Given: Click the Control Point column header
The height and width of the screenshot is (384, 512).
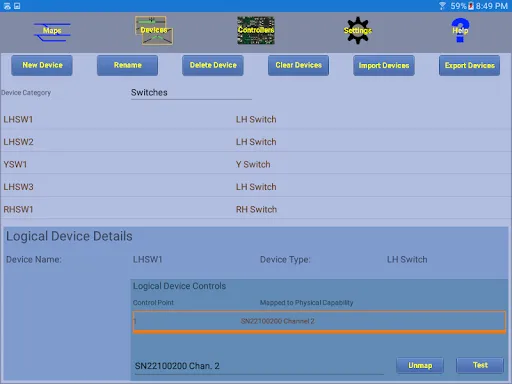Looking at the screenshot, I should tap(153, 303).
